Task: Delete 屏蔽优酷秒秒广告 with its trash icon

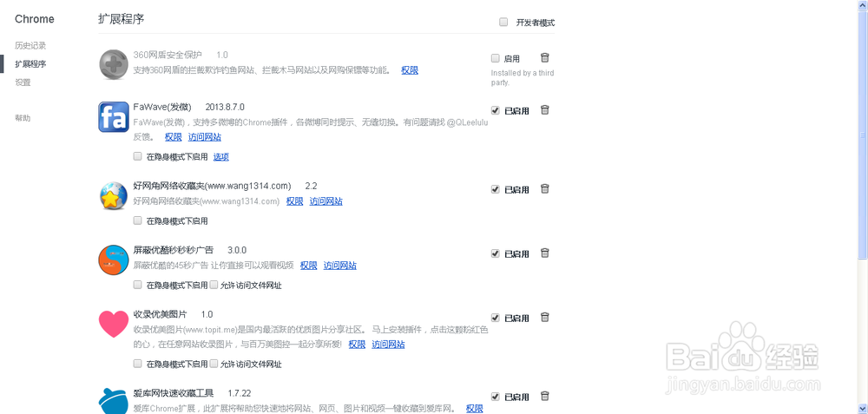Action: (545, 253)
